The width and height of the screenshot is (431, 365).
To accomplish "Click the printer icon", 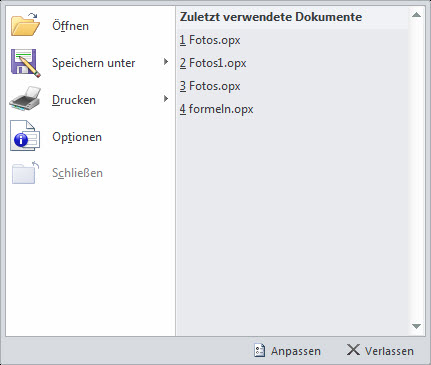I will click(x=25, y=99).
